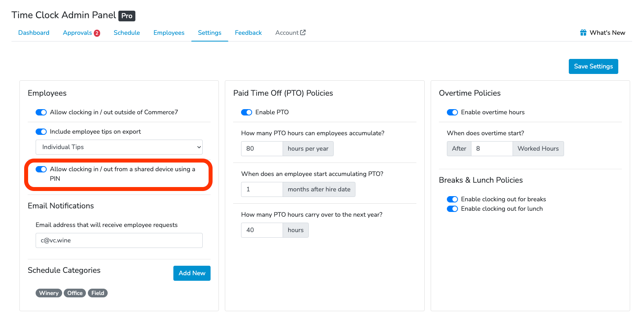Screen dimensions: 644x329
Task: Click the overtime Worked Hours input field
Action: coord(492,149)
